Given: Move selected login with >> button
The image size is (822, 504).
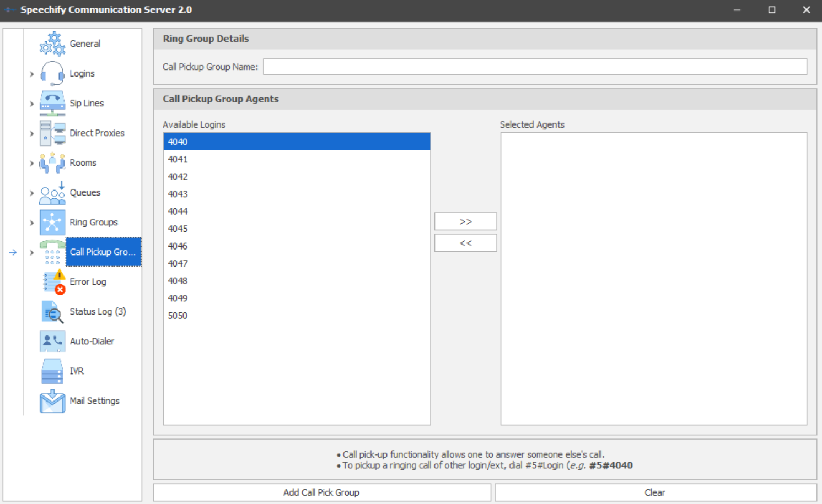Looking at the screenshot, I should 465,221.
